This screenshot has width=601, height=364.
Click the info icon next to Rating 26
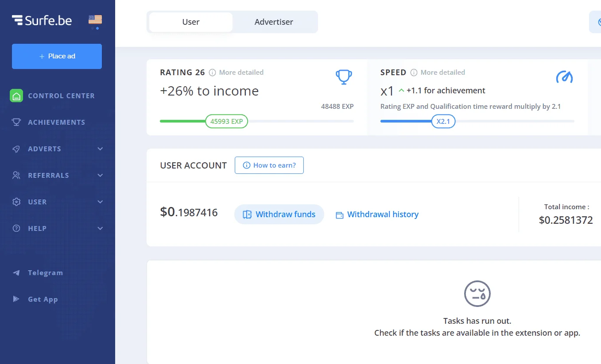213,73
